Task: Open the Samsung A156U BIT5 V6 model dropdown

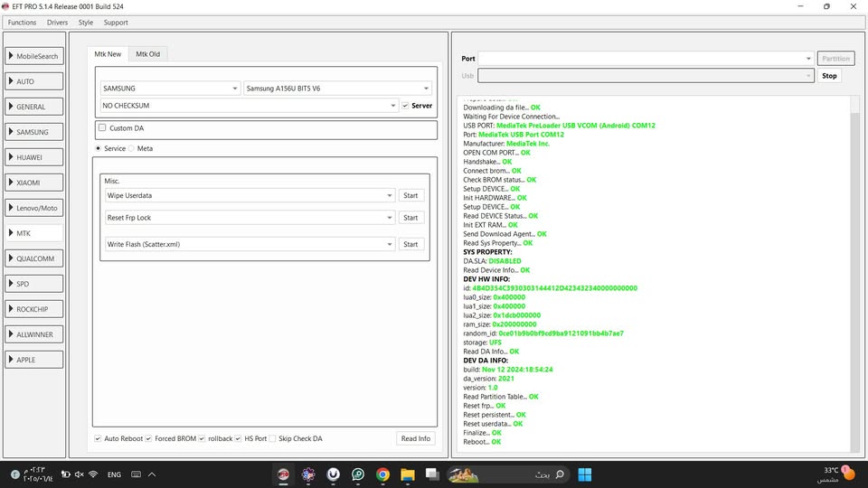Action: click(337, 88)
